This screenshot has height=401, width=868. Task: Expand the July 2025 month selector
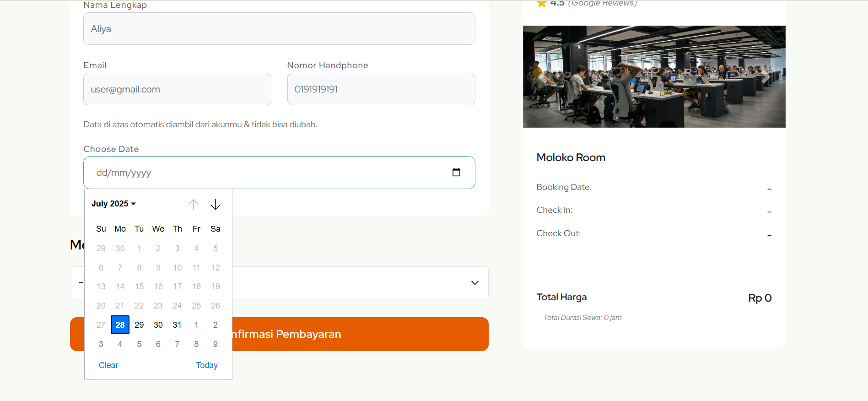(113, 204)
